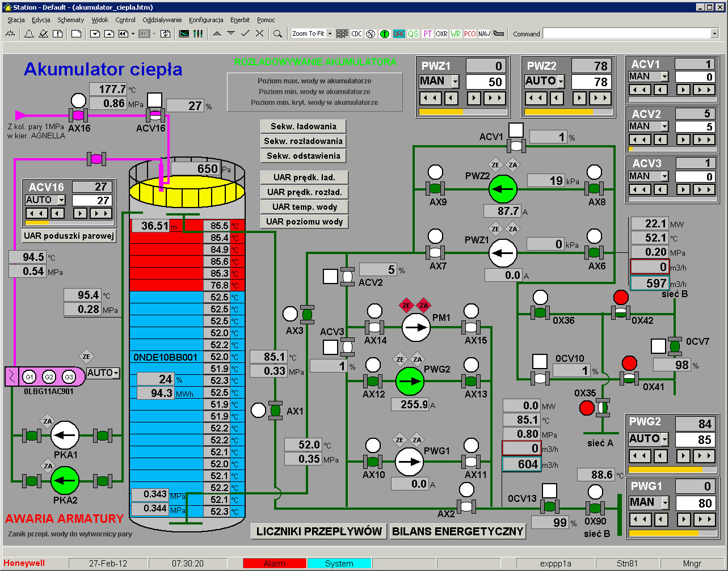Viewport: 728px width, 571px height.
Task: Toggle the square box beside 0CV7 valve
Action: click(658, 346)
